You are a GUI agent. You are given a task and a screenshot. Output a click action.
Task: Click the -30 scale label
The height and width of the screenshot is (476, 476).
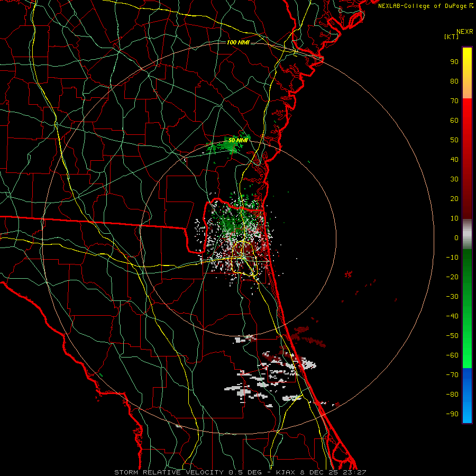(452, 297)
